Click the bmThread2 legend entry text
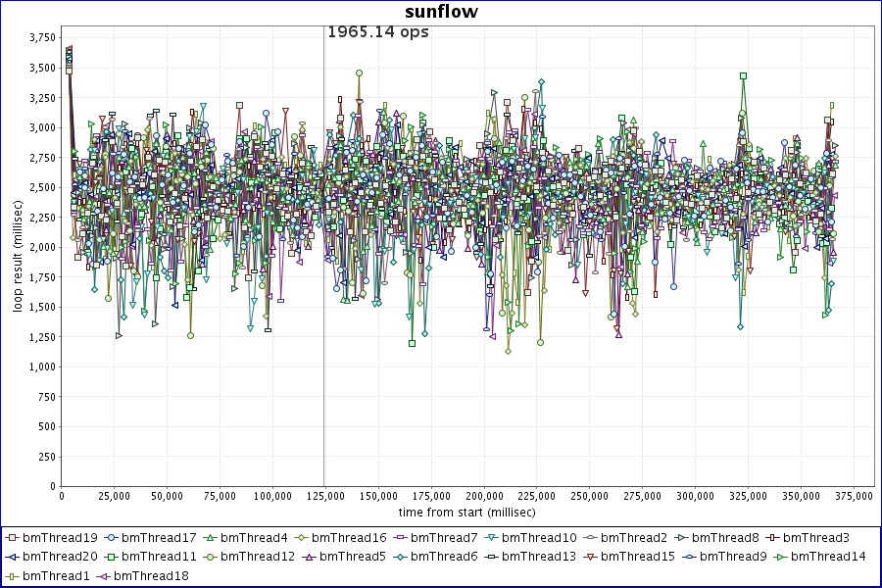882x588 pixels. coord(634,538)
